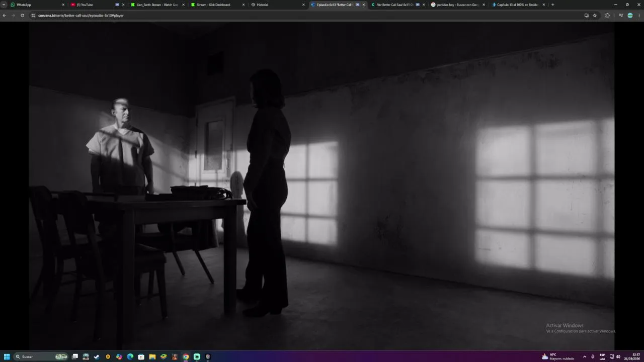Open Task View from the taskbar
Viewport: 644px width, 362px height.
pos(75,356)
